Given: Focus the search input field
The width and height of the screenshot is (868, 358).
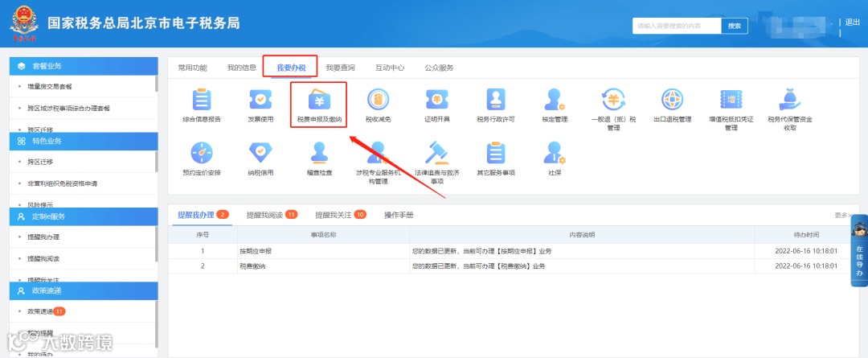Looking at the screenshot, I should pos(677,26).
